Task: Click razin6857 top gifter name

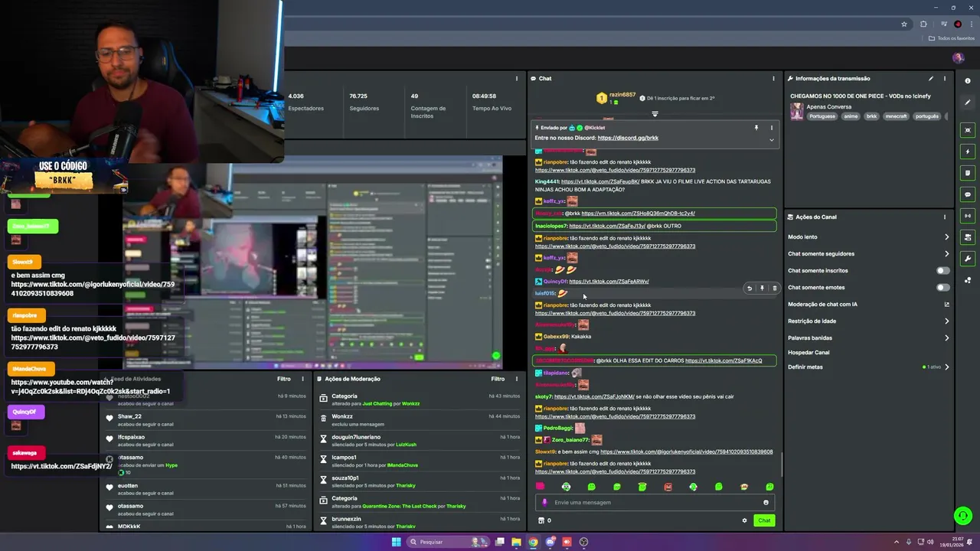Action: (622, 95)
